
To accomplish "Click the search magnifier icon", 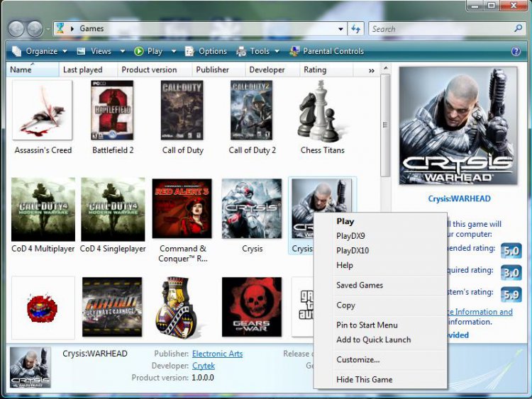I will 518,28.
